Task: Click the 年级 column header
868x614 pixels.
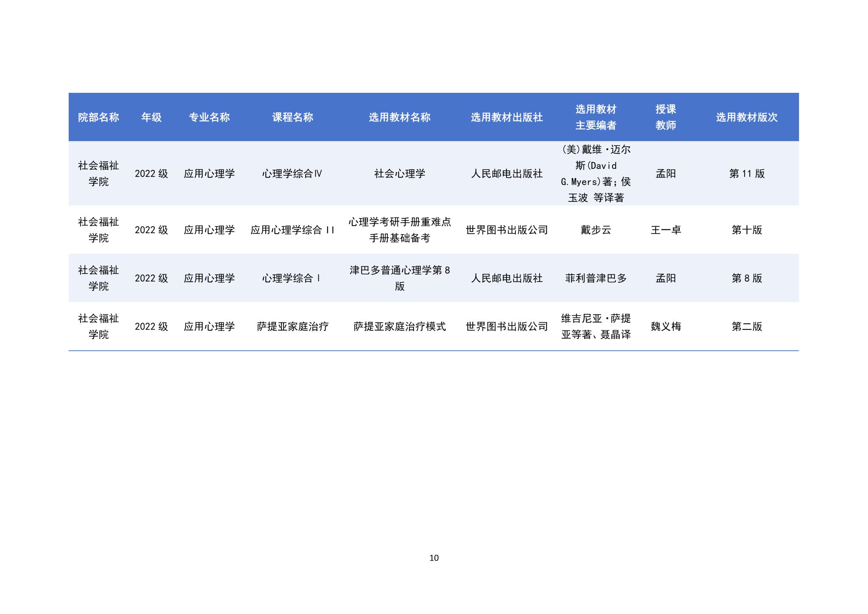Action: click(151, 117)
